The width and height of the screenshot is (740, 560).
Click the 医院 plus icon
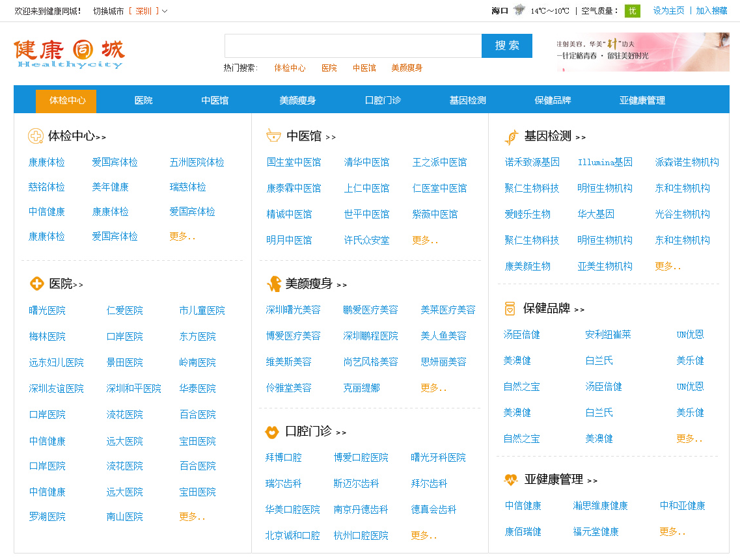tap(37, 284)
